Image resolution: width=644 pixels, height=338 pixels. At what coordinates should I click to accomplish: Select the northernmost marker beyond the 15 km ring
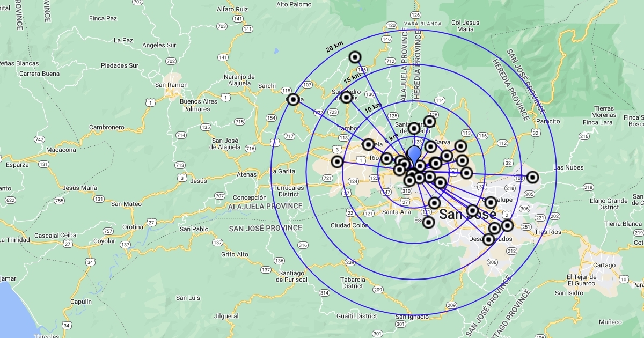point(355,57)
